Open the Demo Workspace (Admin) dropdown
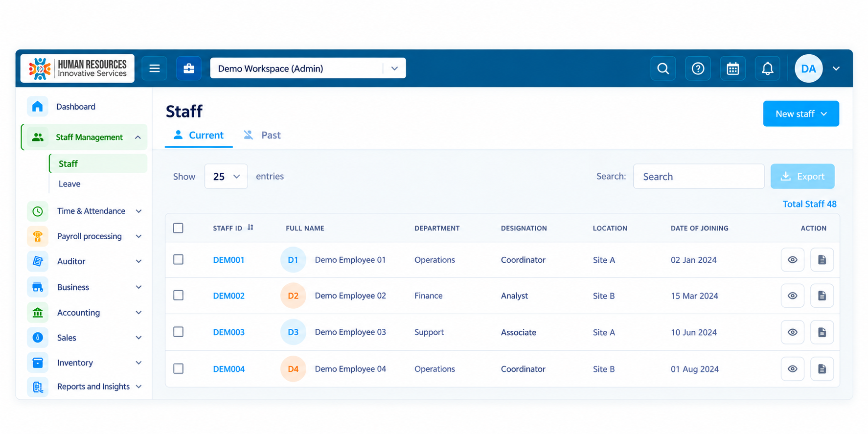Viewport: 868px width, 434px height. (308, 69)
